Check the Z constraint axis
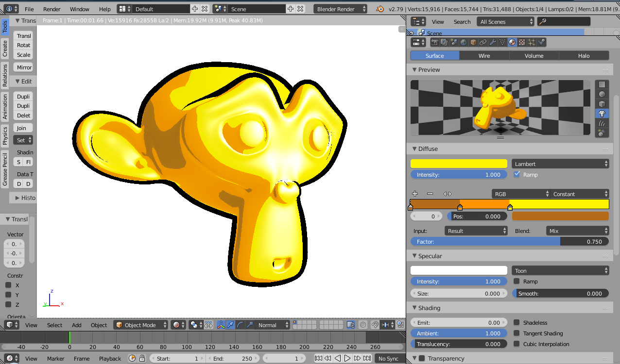Viewport: 620px width, 364px height. point(8,304)
